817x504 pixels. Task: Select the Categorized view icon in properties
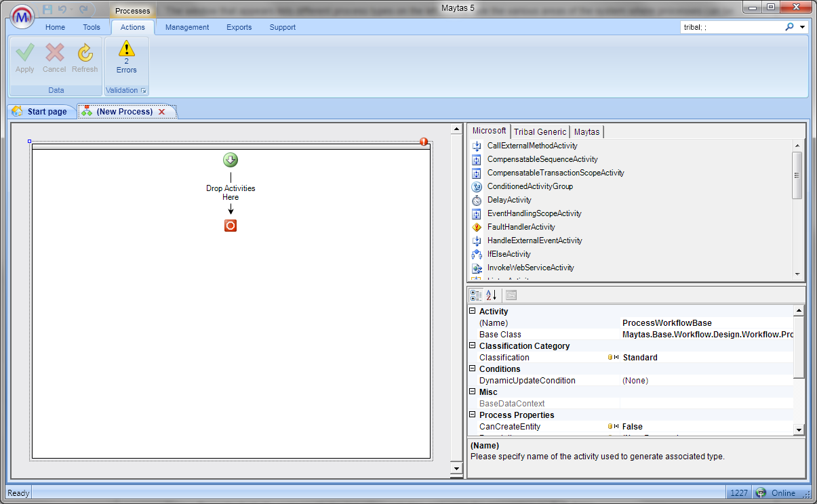tap(476, 295)
